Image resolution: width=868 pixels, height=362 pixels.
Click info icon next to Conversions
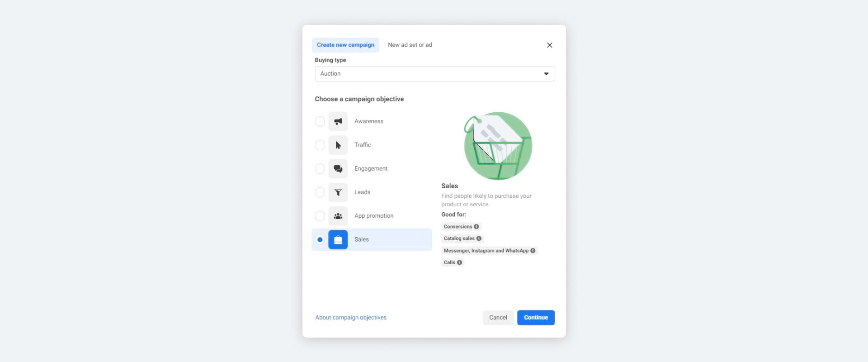(x=476, y=227)
